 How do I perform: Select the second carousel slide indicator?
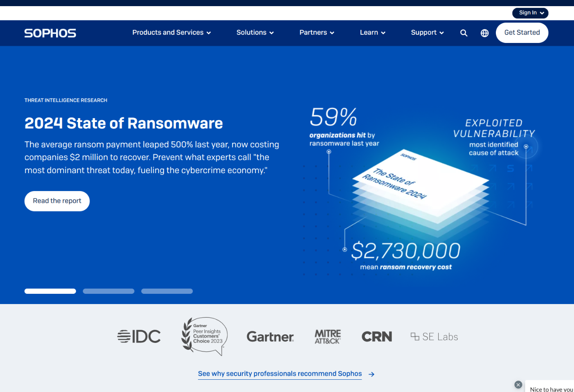(x=108, y=291)
